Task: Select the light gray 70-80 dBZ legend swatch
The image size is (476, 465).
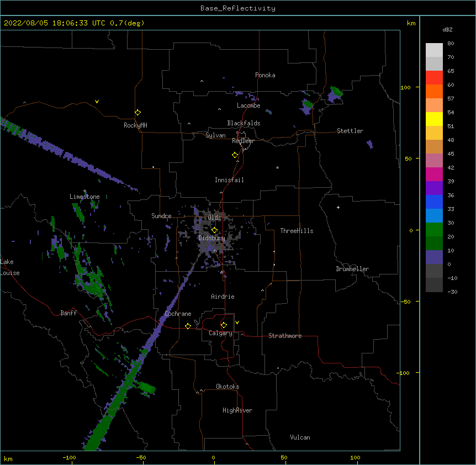Action: [x=434, y=50]
